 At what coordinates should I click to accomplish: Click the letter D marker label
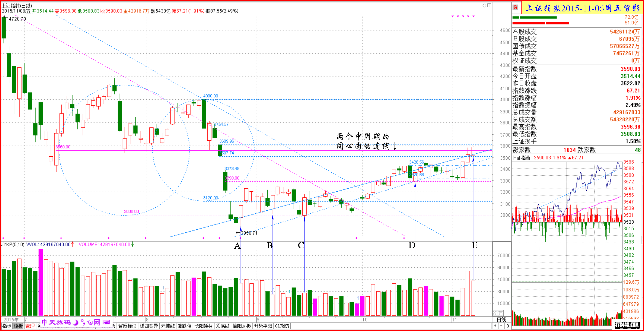412,245
